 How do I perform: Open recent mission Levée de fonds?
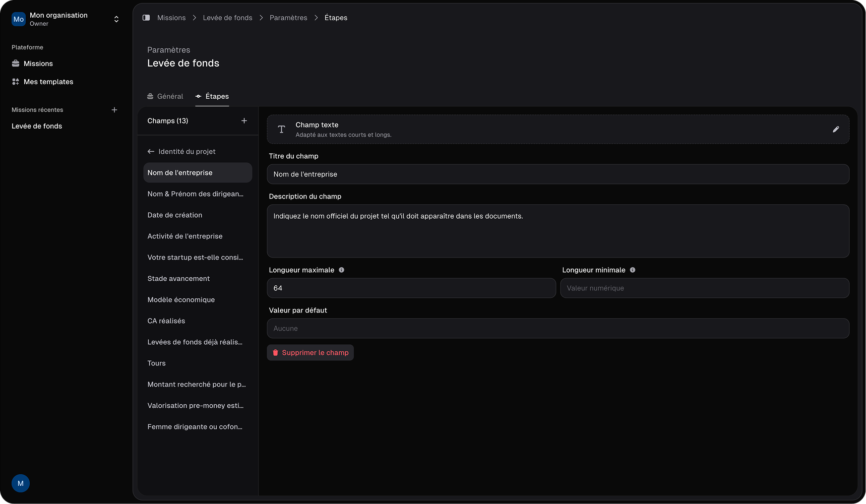pos(37,126)
